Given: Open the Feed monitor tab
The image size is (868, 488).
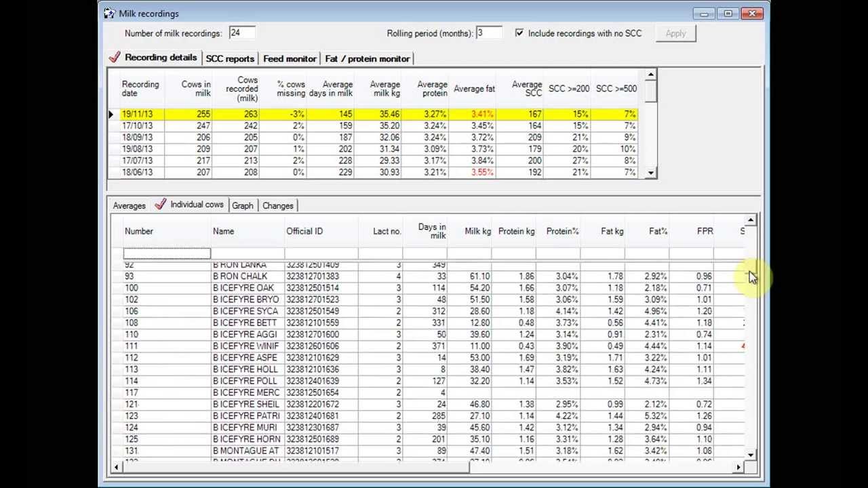Looking at the screenshot, I should (x=290, y=59).
